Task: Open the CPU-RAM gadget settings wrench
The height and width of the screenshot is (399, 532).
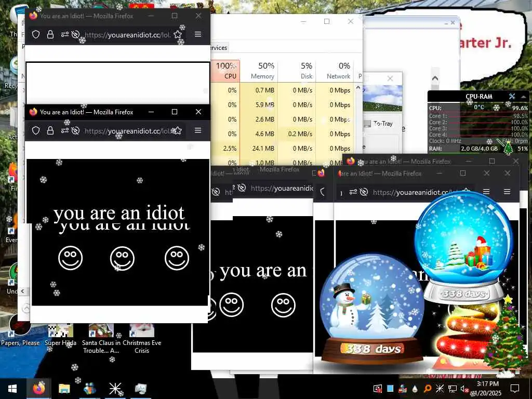Action: (512, 96)
